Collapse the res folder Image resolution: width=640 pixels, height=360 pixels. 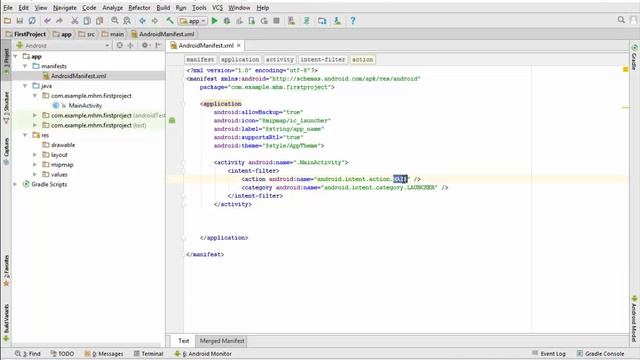pyautogui.click(x=25, y=135)
